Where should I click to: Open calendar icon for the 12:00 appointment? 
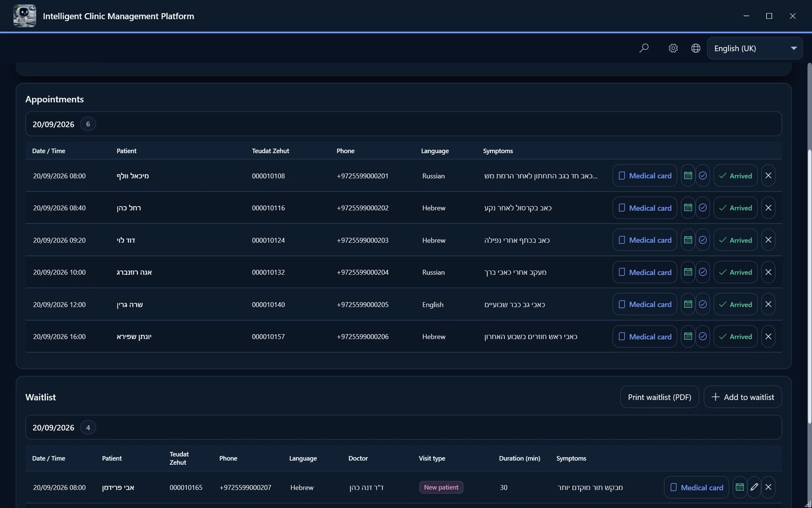688,305
